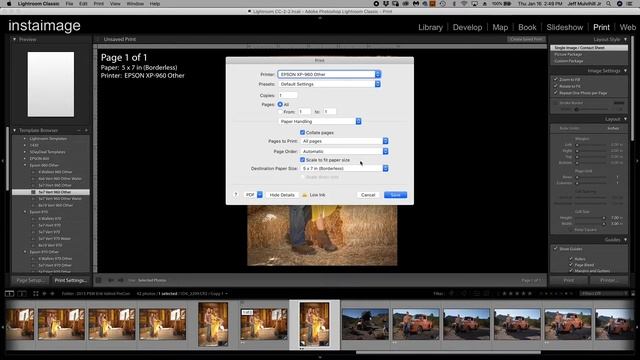The height and width of the screenshot is (360, 640).
Task: Switch to the Book module
Action: click(527, 27)
